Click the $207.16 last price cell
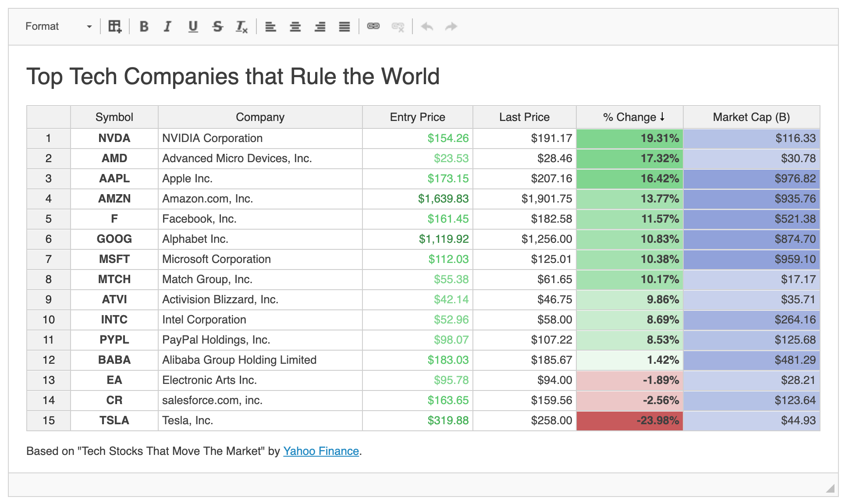 (x=525, y=178)
